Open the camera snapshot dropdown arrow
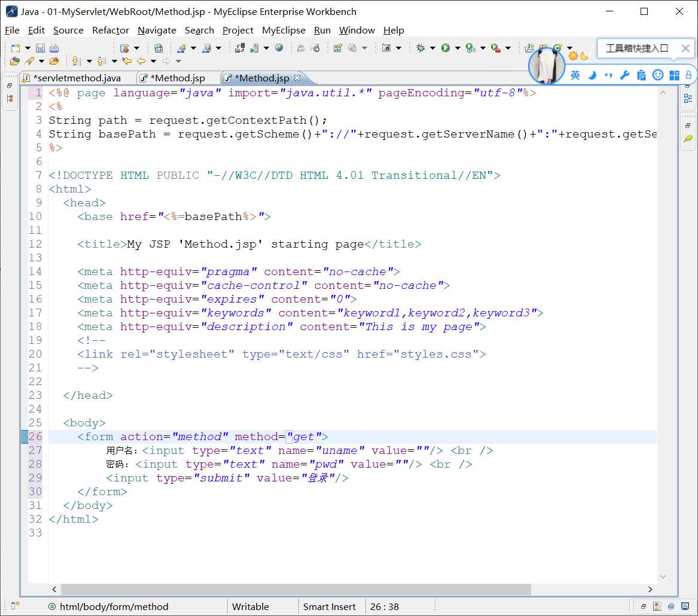Image resolution: width=698 pixels, height=616 pixels. point(398,48)
